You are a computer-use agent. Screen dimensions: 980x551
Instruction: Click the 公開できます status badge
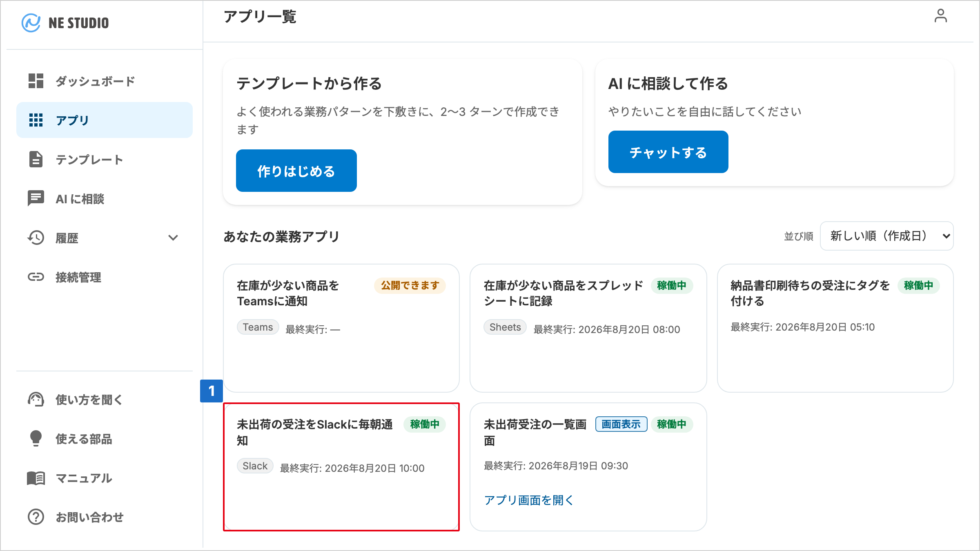[410, 285]
